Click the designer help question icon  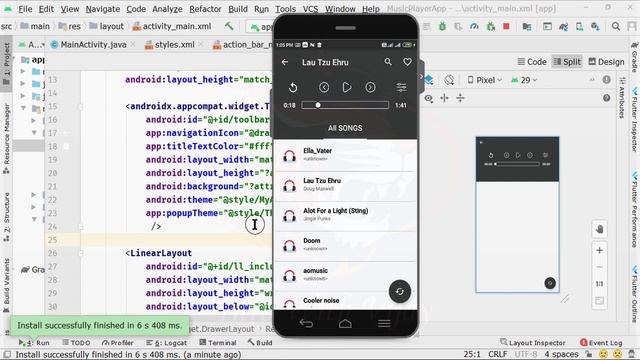point(607,98)
